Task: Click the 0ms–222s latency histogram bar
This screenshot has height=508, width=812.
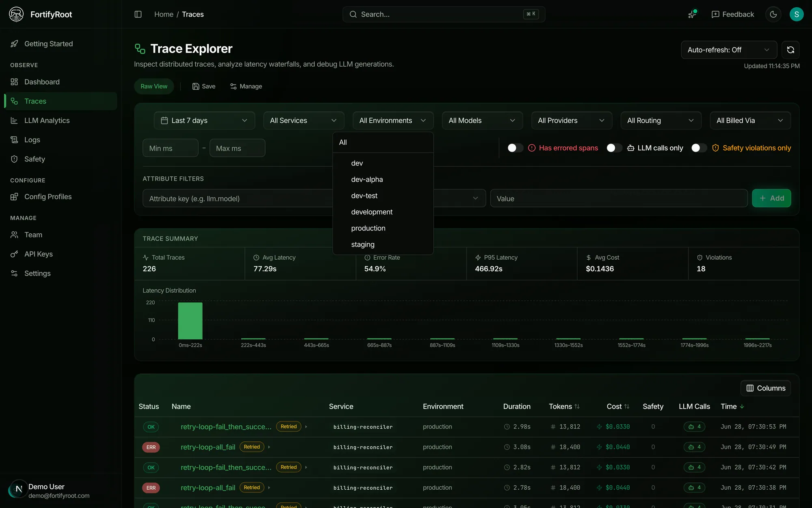Action: [x=190, y=321]
